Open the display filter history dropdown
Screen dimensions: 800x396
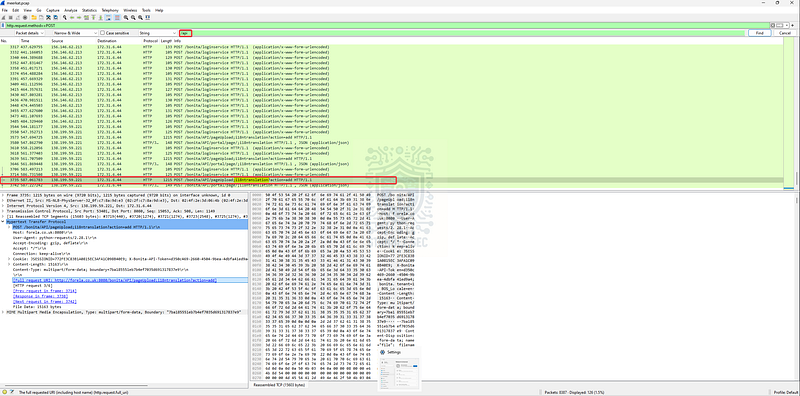[x=787, y=25]
